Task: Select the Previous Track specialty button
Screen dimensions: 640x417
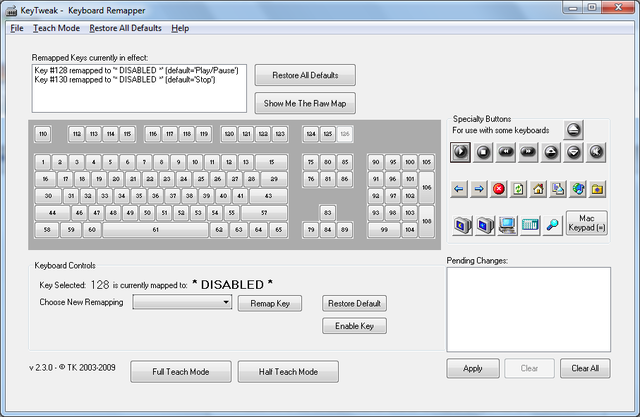Action: coord(505,152)
